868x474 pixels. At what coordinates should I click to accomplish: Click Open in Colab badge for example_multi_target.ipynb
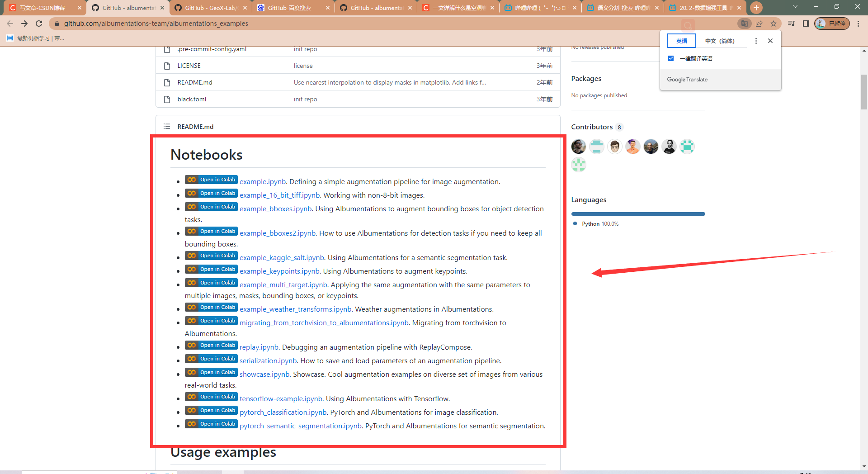click(x=211, y=283)
